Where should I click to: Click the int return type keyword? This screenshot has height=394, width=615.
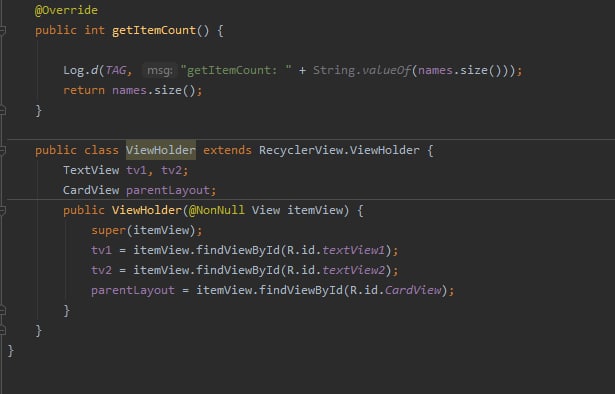pos(95,30)
